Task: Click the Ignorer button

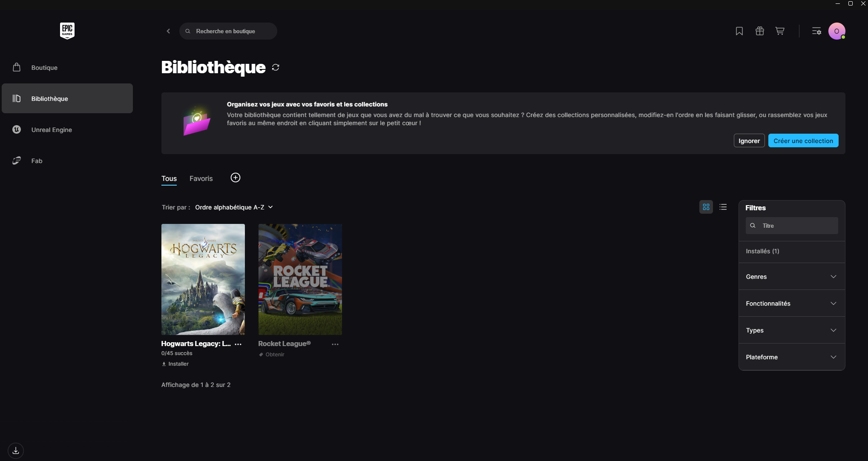Action: [x=749, y=141]
